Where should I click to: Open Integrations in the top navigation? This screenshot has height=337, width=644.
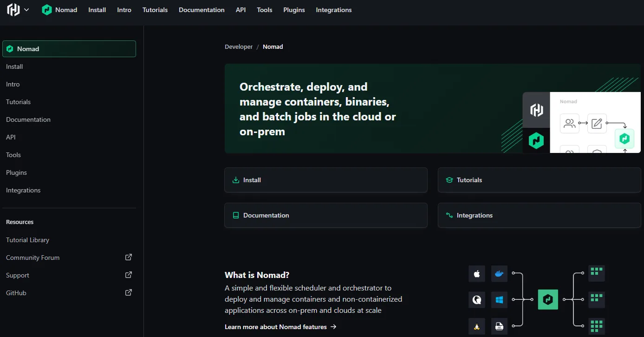tap(334, 10)
